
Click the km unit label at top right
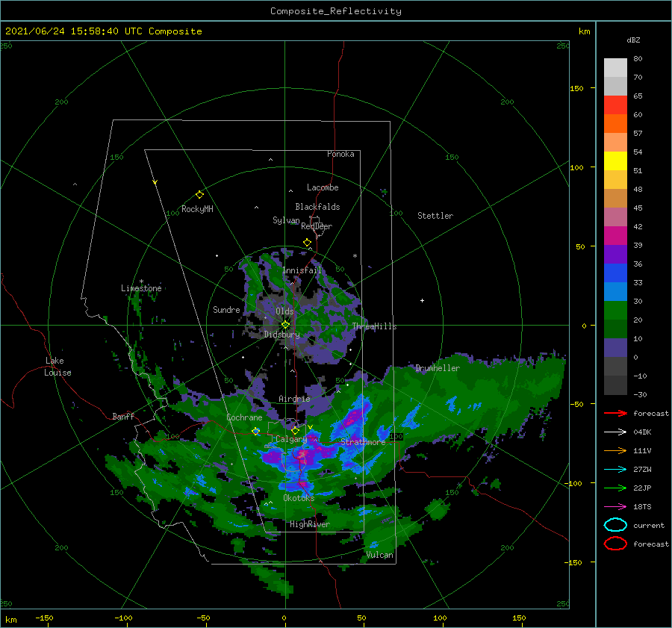[584, 31]
